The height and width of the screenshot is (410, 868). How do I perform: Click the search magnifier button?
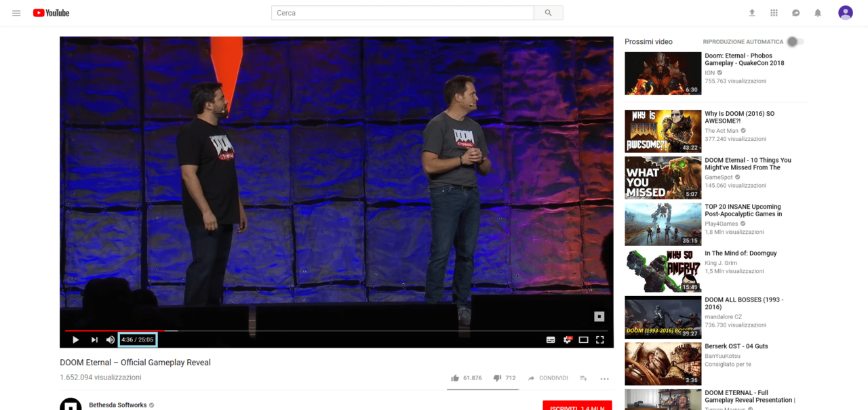pos(548,13)
